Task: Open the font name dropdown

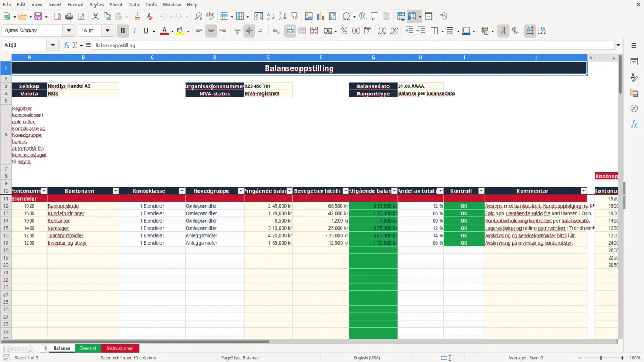Action: (69, 31)
